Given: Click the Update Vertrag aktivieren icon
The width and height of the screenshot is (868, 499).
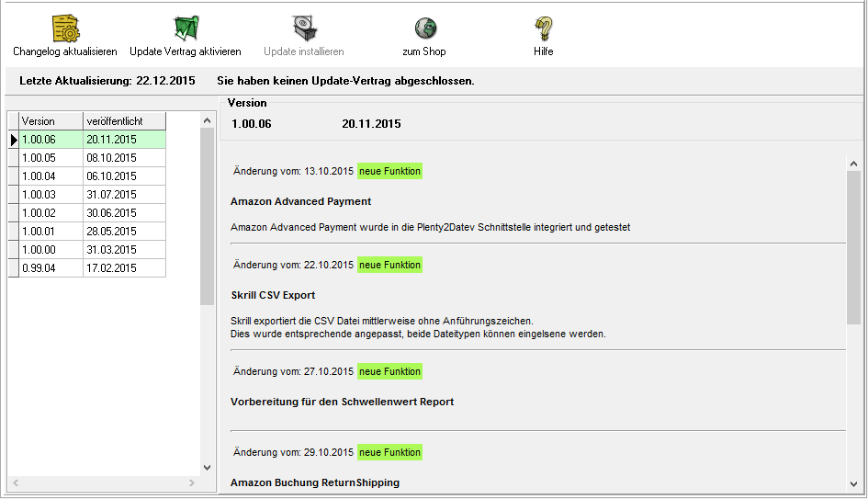Looking at the screenshot, I should [186, 28].
